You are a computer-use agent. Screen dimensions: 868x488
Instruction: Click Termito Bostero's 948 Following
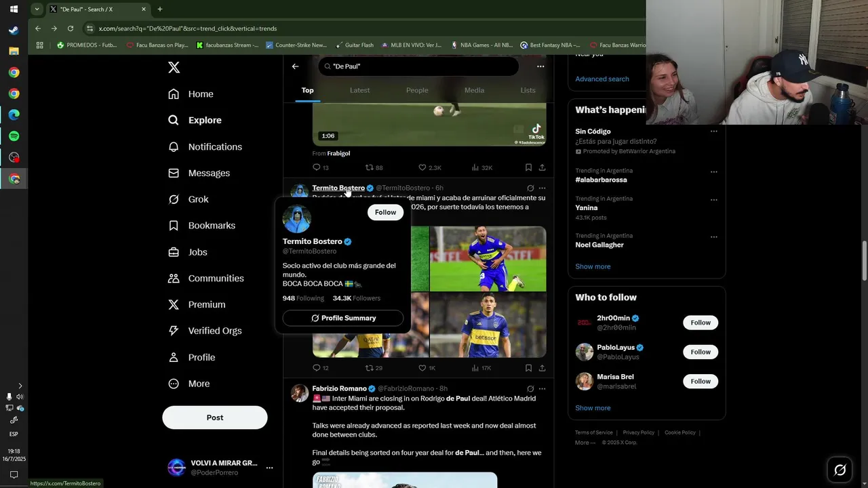coord(303,298)
